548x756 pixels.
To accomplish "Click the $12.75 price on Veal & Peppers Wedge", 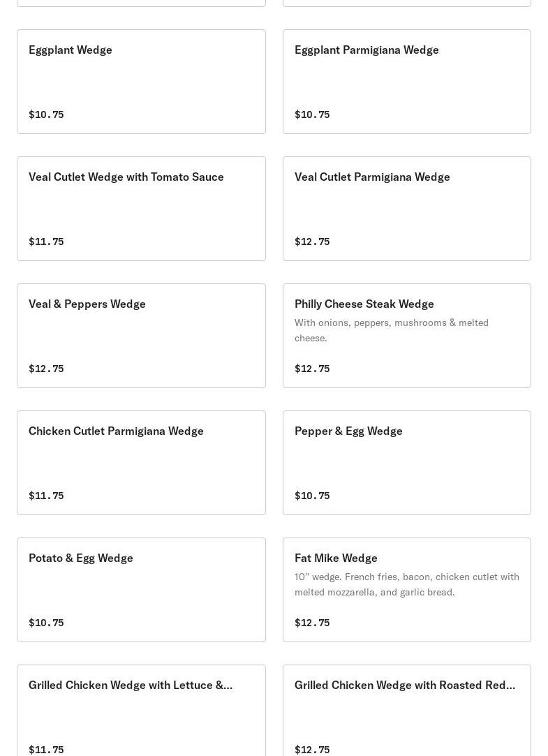I will pyautogui.click(x=46, y=369).
